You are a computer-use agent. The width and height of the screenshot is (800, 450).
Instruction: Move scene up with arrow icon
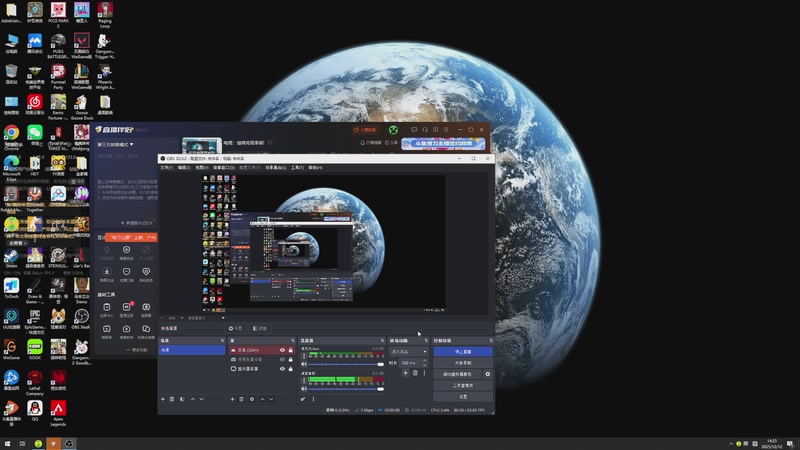point(192,399)
